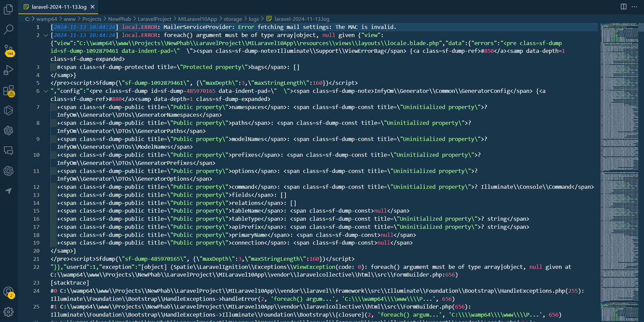This screenshot has width=644, height=322.
Task: Collapse the folded region at line 6
Action: coord(46,91)
